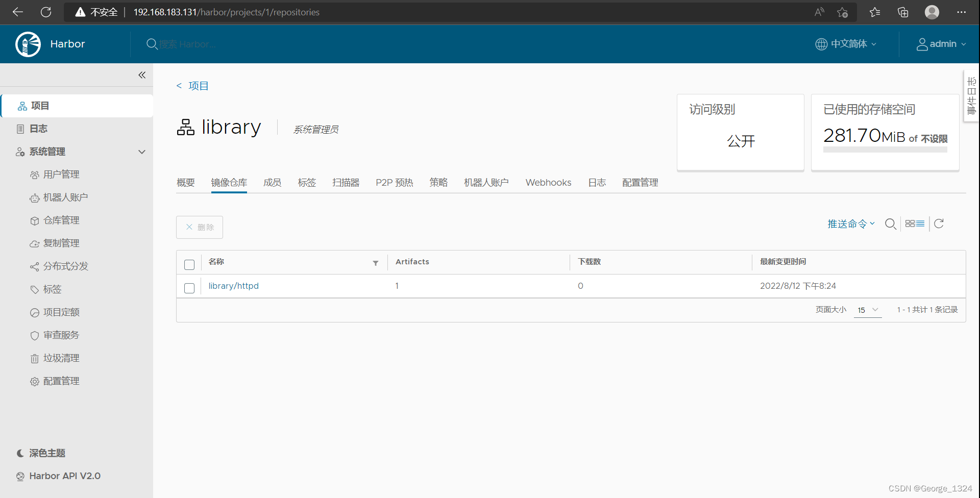Open the repository search magnifier icon
Image resolution: width=980 pixels, height=498 pixels.
(x=891, y=224)
